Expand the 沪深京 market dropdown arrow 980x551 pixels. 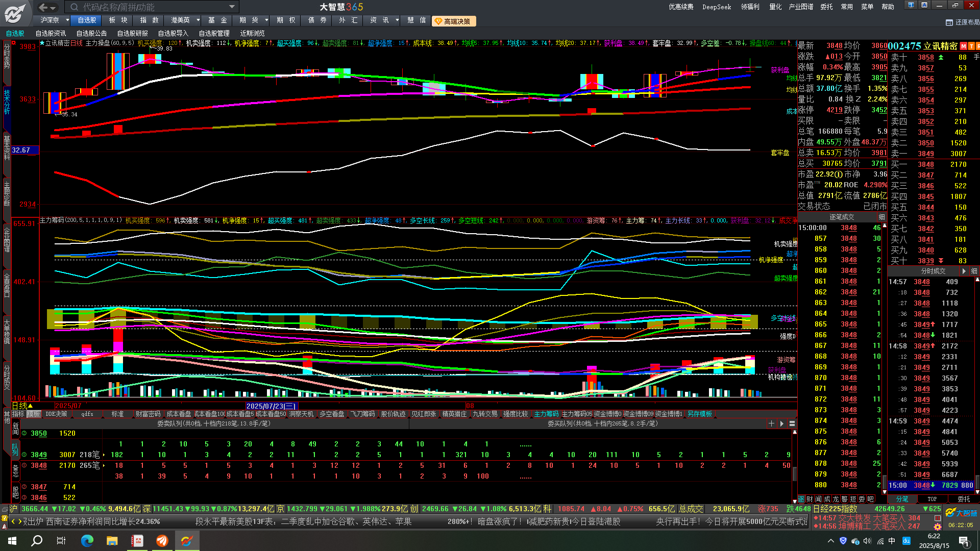pyautogui.click(x=67, y=20)
